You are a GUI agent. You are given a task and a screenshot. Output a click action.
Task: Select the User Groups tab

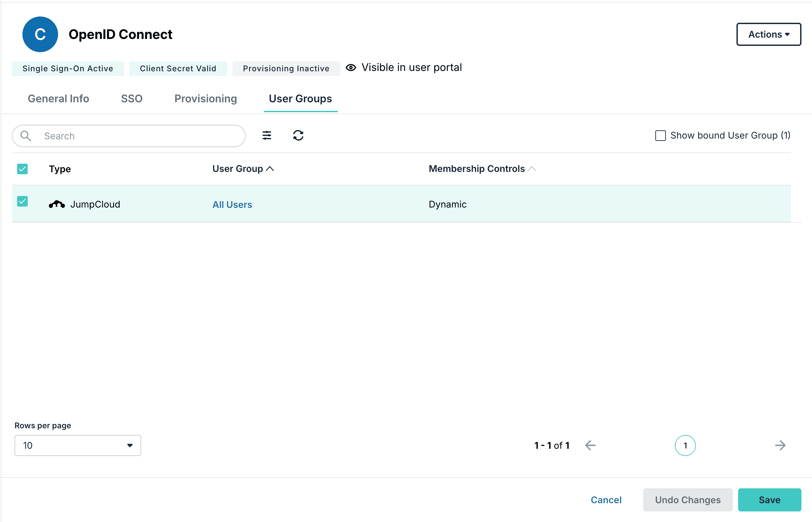click(x=300, y=99)
